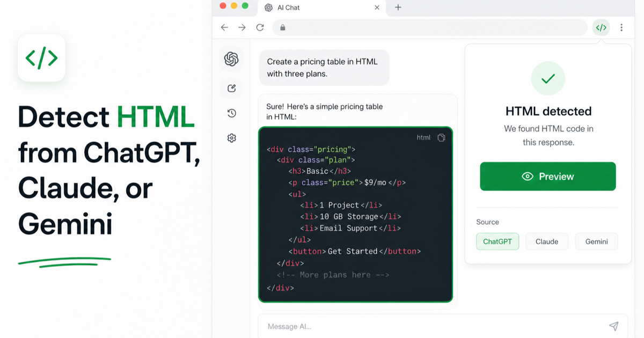Click the browser address bar
The image size is (644, 338).
pos(430,27)
